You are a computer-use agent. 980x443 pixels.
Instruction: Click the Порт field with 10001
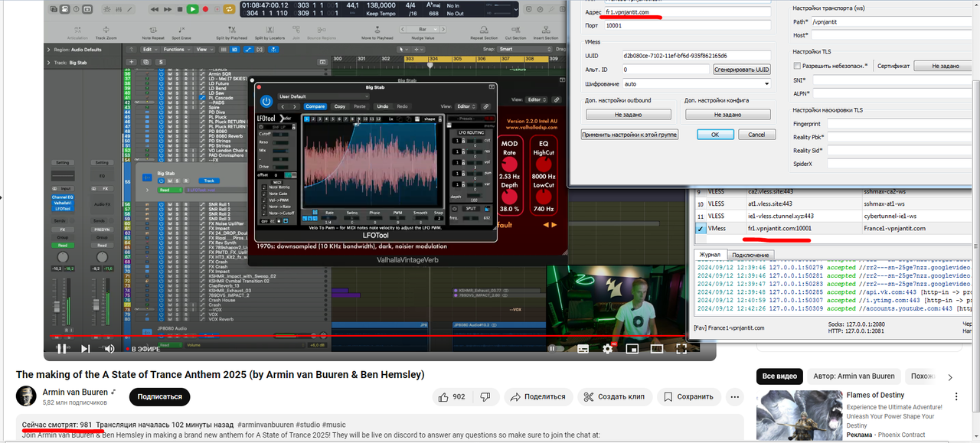pyautogui.click(x=686, y=25)
